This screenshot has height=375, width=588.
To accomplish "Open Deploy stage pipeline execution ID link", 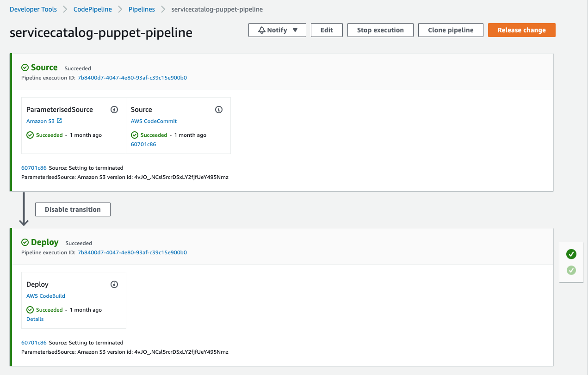I will pyautogui.click(x=132, y=252).
